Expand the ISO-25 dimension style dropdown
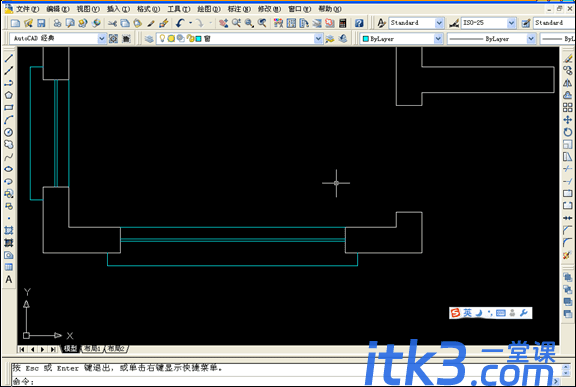The width and height of the screenshot is (576, 387). (511, 23)
